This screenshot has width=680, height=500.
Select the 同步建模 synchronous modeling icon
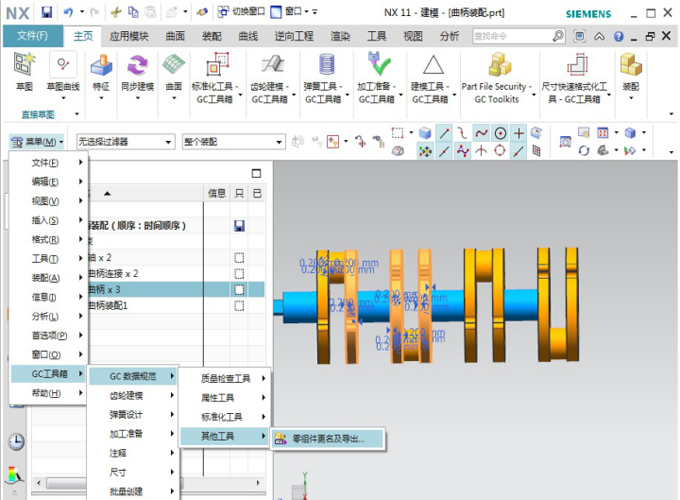[137, 70]
